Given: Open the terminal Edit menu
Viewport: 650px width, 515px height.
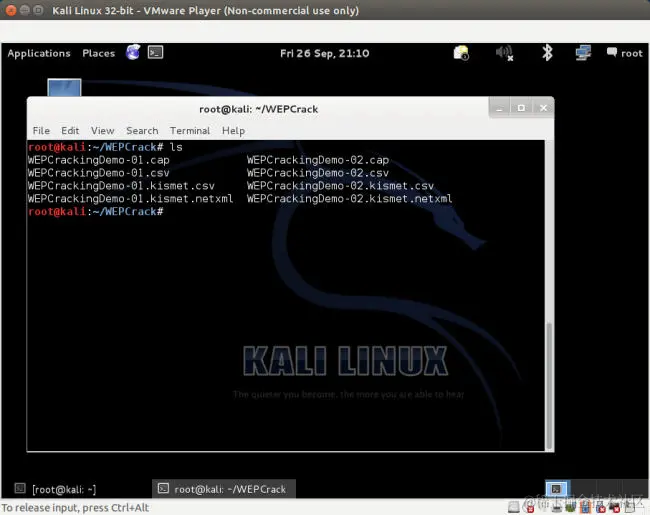Looking at the screenshot, I should (x=70, y=131).
